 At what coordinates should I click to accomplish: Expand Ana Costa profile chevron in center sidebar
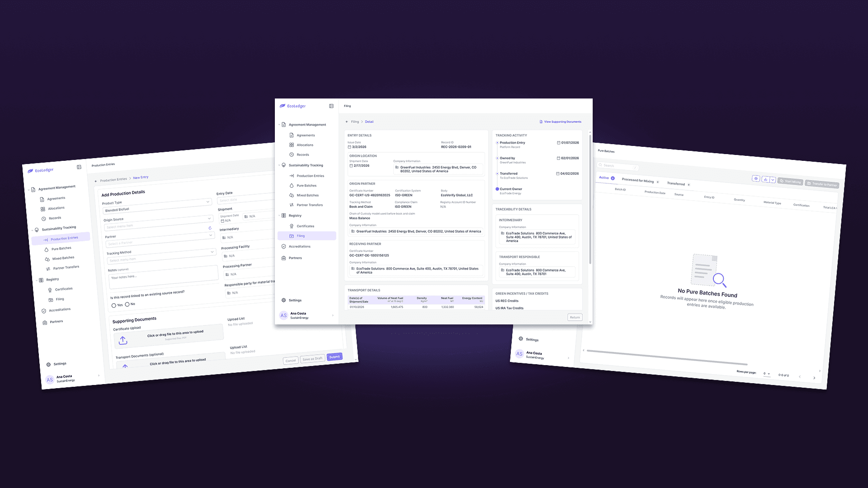coord(333,315)
